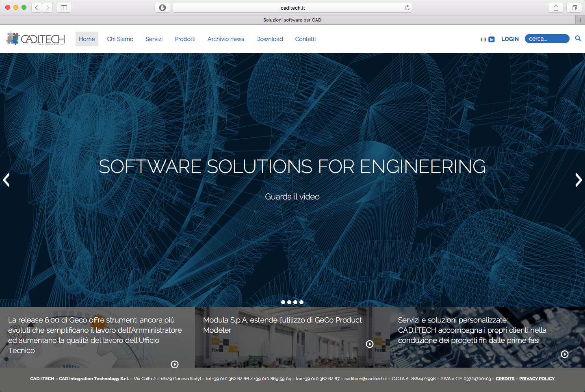585x392 pixels.
Task: Open the Home menu item
Action: tap(87, 39)
